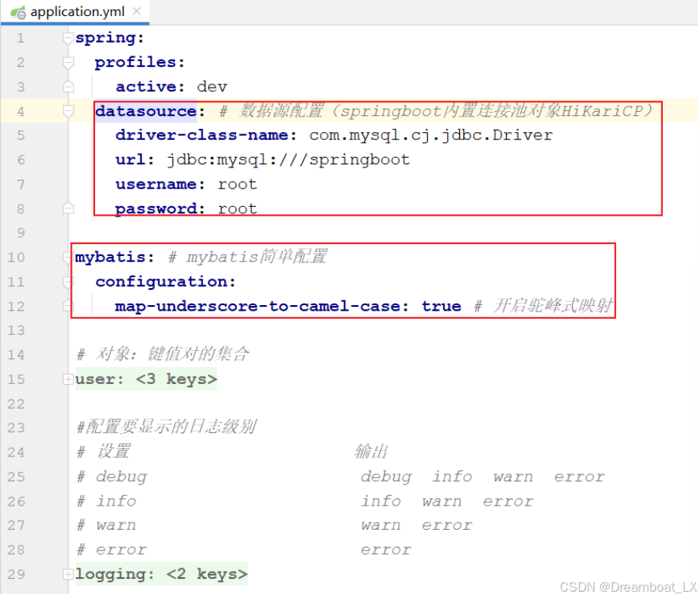Click the 'mybatis:' key

point(114,258)
